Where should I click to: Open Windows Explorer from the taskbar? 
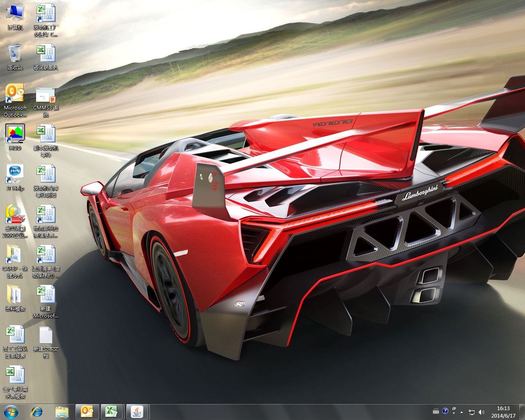(62, 412)
